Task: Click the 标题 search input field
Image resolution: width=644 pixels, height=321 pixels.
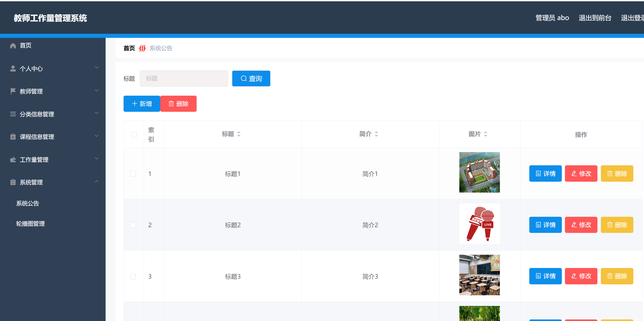Action: 184,78
